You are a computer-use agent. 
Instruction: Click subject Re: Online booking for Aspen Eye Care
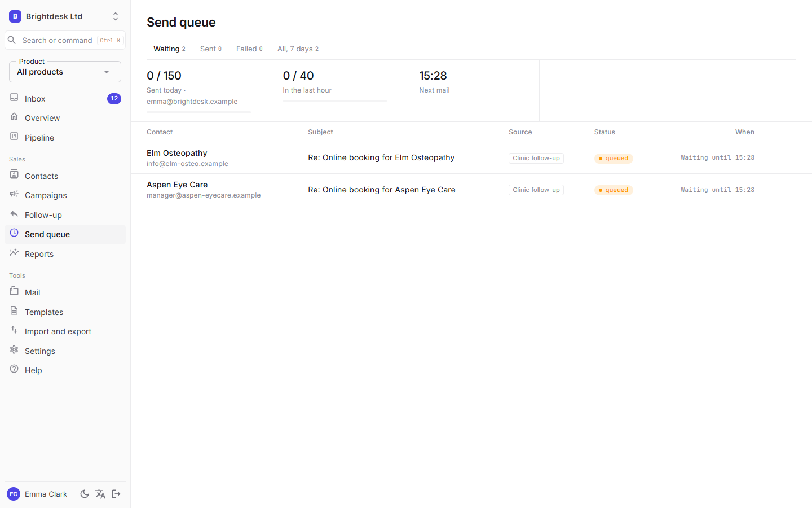tap(382, 190)
